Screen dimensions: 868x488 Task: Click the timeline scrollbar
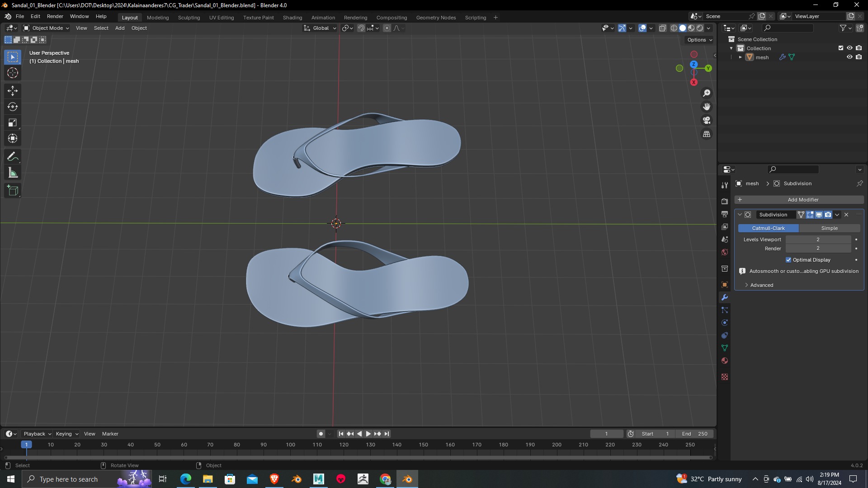pyautogui.click(x=358, y=457)
